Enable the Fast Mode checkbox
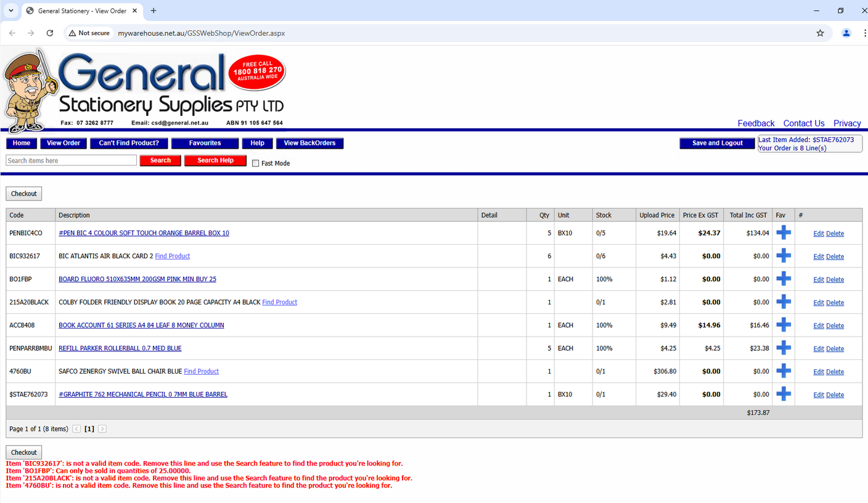868x503 pixels. coord(256,163)
